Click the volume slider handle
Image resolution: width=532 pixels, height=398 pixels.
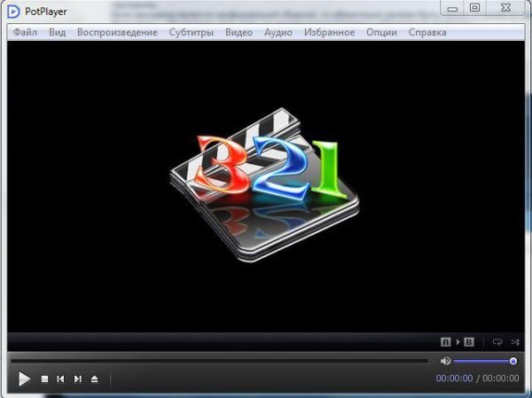tap(513, 361)
